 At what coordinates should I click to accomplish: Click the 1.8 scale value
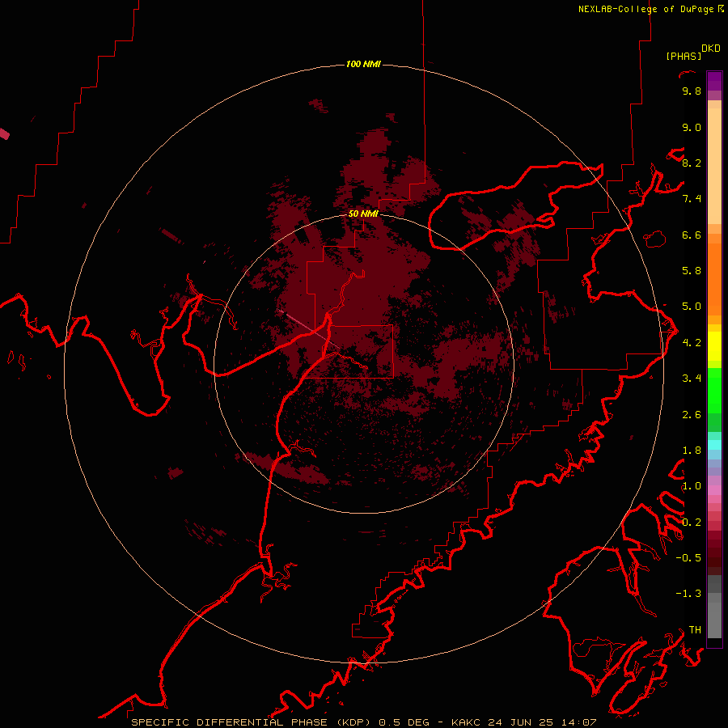(x=692, y=451)
